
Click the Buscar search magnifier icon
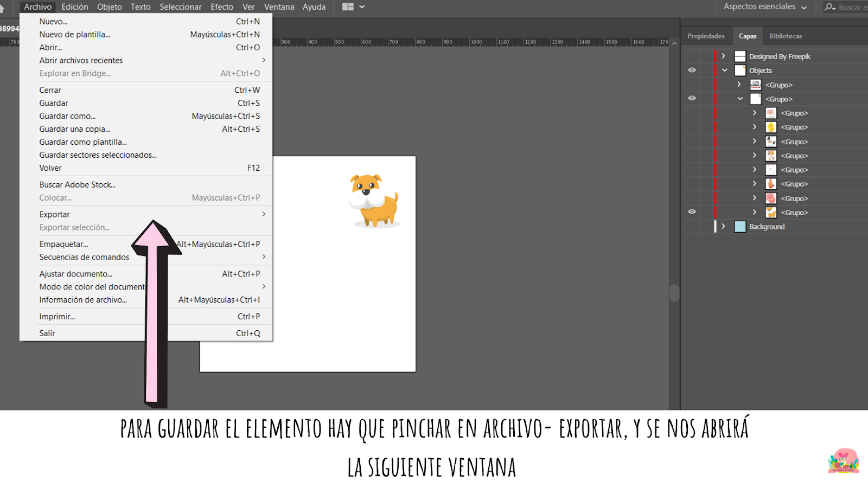[x=831, y=7]
